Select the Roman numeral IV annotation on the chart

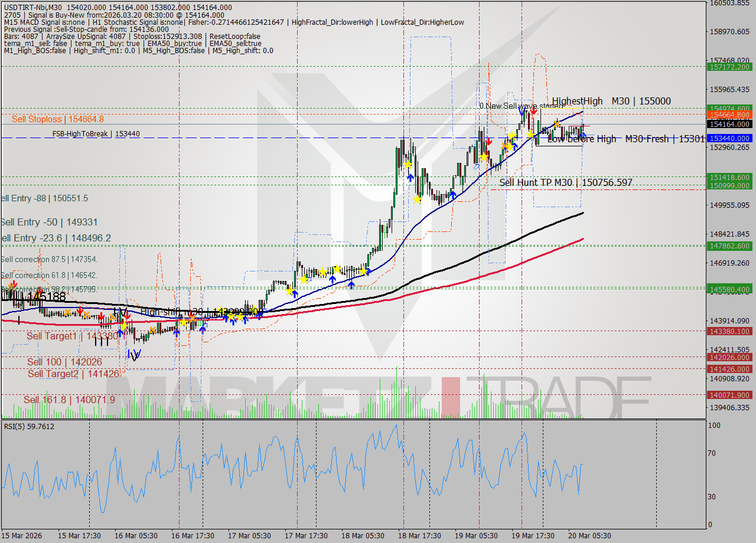tap(133, 355)
